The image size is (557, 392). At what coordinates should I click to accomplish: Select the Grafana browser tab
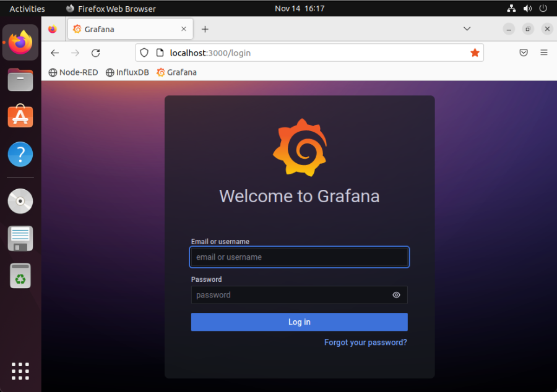[131, 29]
